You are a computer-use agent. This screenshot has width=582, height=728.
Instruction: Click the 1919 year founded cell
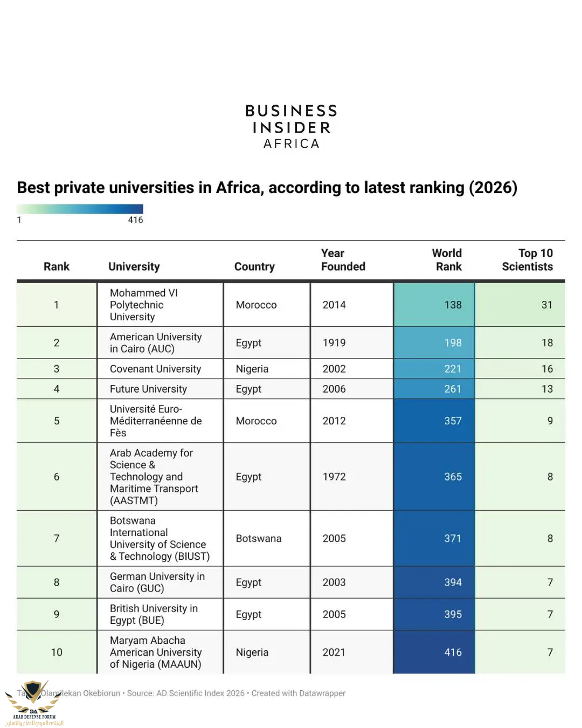click(x=334, y=342)
